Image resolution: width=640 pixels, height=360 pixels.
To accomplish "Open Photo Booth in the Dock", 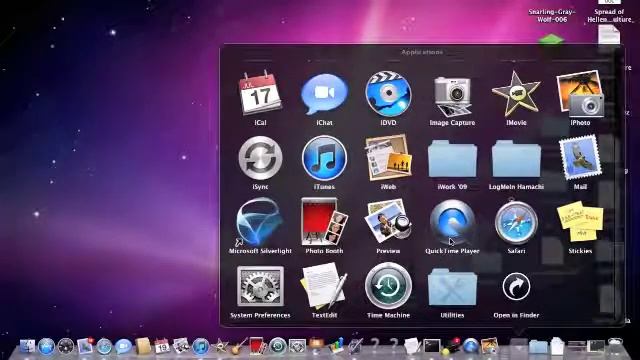I will click(258, 346).
